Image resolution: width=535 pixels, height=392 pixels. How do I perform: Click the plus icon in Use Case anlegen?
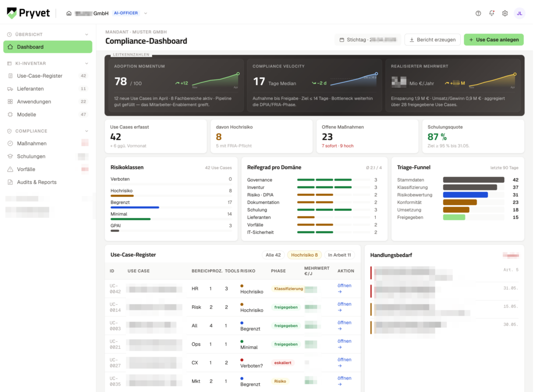click(471, 40)
